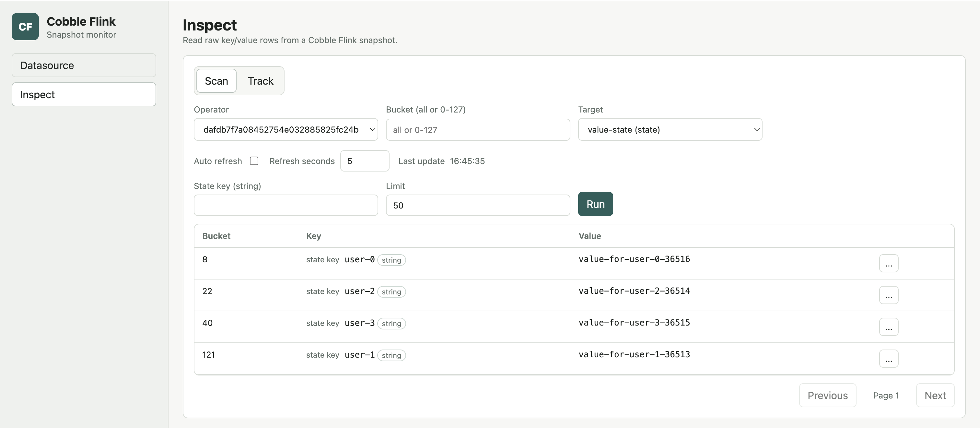Expand the Operator dropdown
Viewport: 980px width, 428px height.
[286, 129]
